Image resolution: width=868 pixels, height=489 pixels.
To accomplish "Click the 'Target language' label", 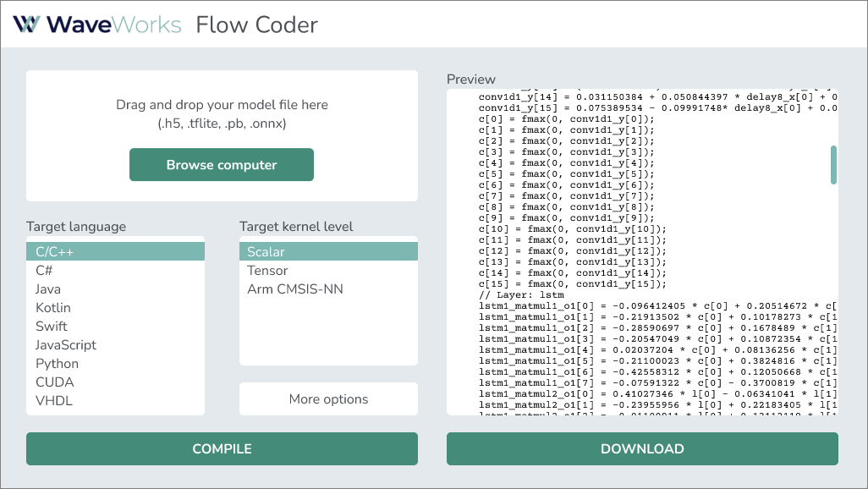I will coord(76,227).
